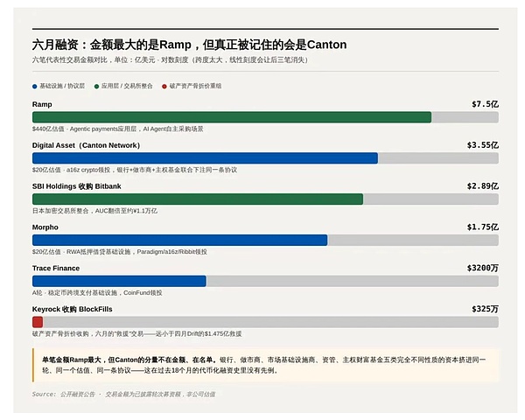Select the blue Morpho bar

tap(179, 240)
